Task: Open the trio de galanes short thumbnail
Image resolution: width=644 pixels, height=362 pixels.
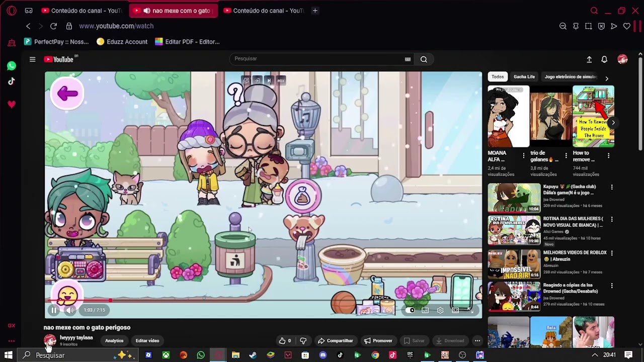Action: tap(551, 117)
